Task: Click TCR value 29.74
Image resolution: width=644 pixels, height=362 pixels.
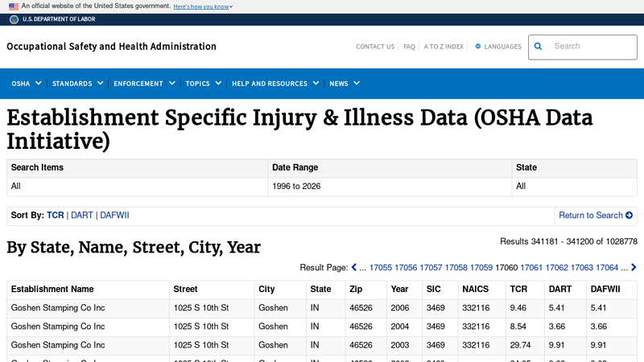Action: pyautogui.click(x=520, y=345)
